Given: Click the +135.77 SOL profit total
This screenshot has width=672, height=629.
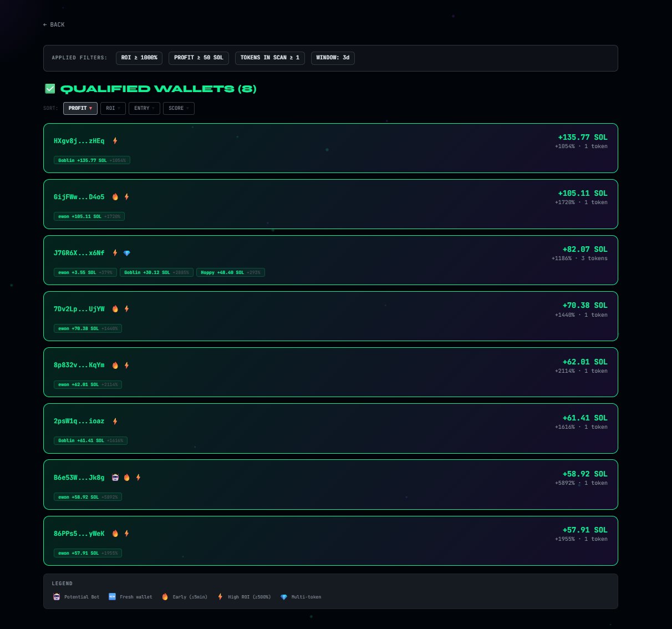Looking at the screenshot, I should (583, 137).
